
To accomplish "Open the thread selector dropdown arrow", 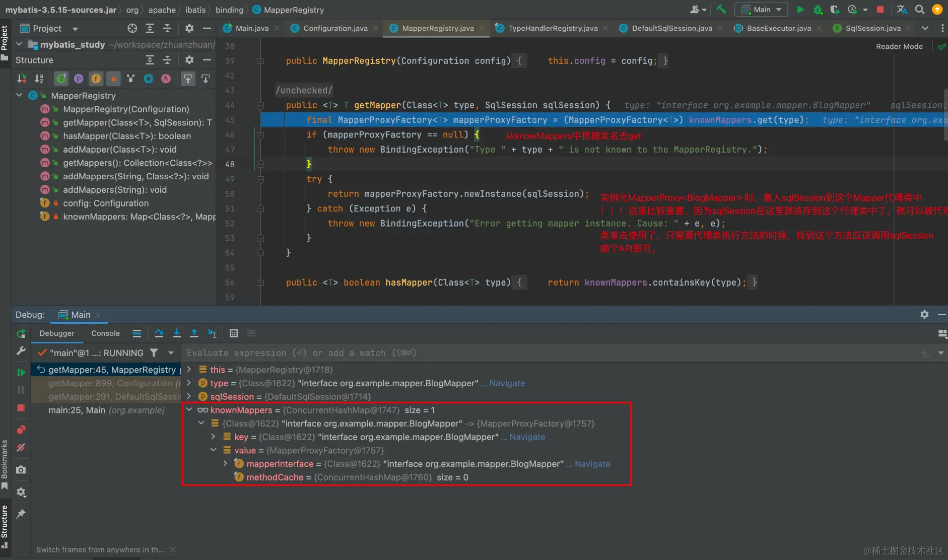I will point(171,353).
